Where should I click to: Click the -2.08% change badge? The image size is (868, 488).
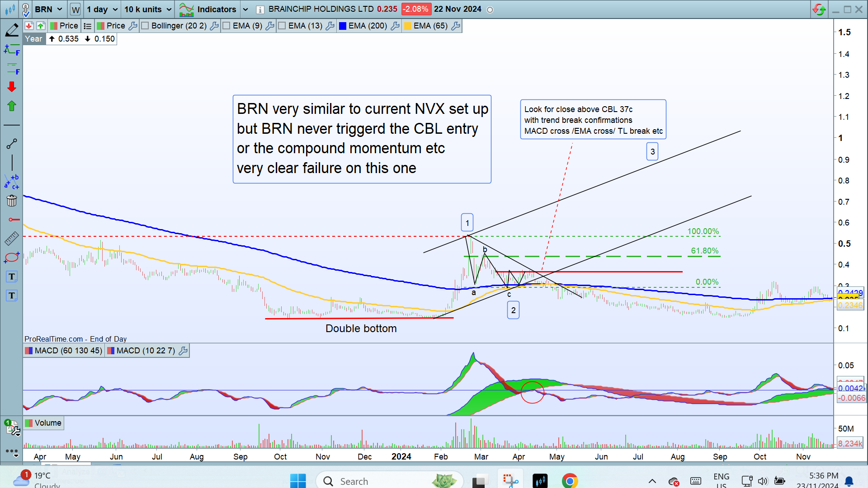415,9
